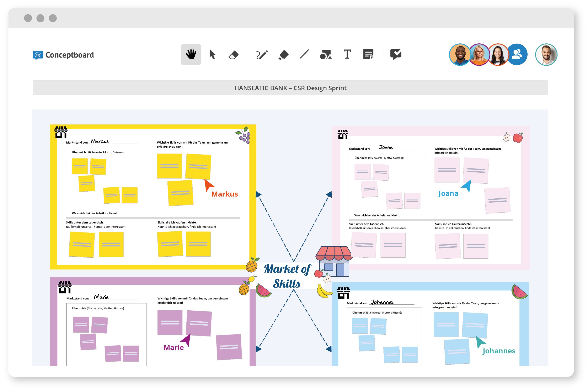Select the Line drawing tool
The image size is (588, 391).
[x=304, y=54]
